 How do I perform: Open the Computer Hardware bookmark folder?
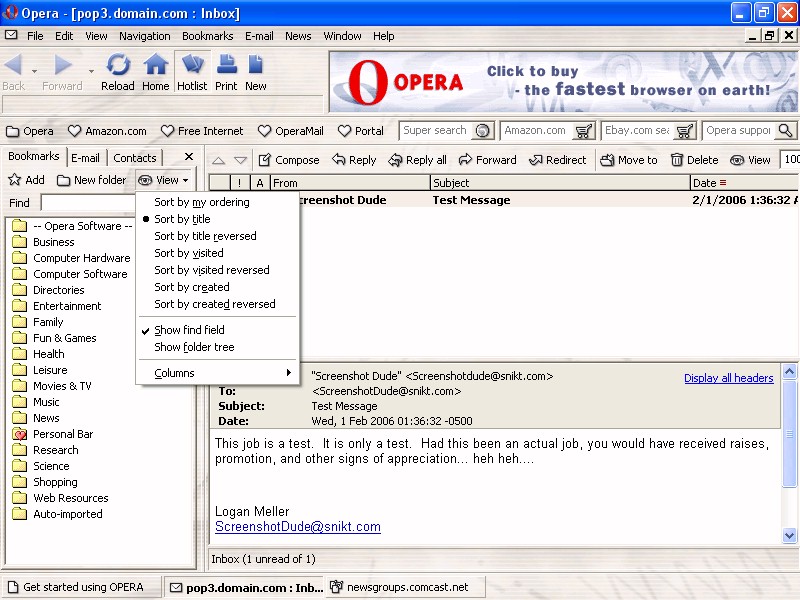coord(72,258)
